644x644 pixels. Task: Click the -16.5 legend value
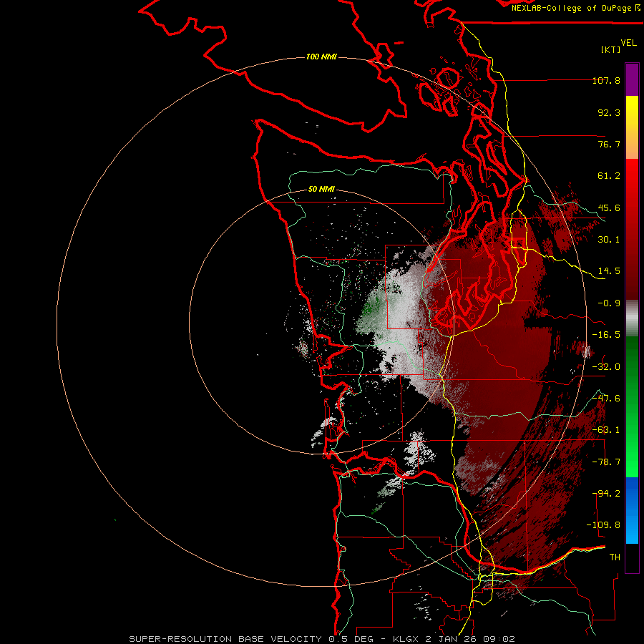click(x=606, y=335)
